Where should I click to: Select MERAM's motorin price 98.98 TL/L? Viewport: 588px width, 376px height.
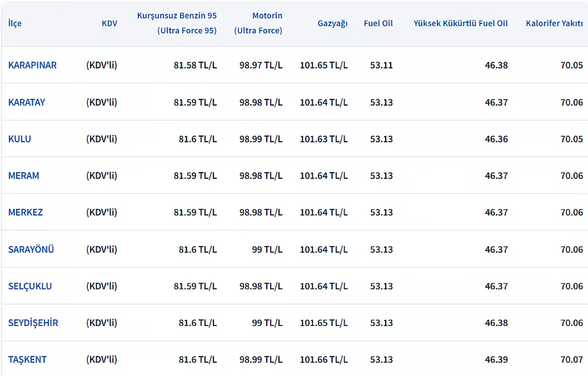261,176
